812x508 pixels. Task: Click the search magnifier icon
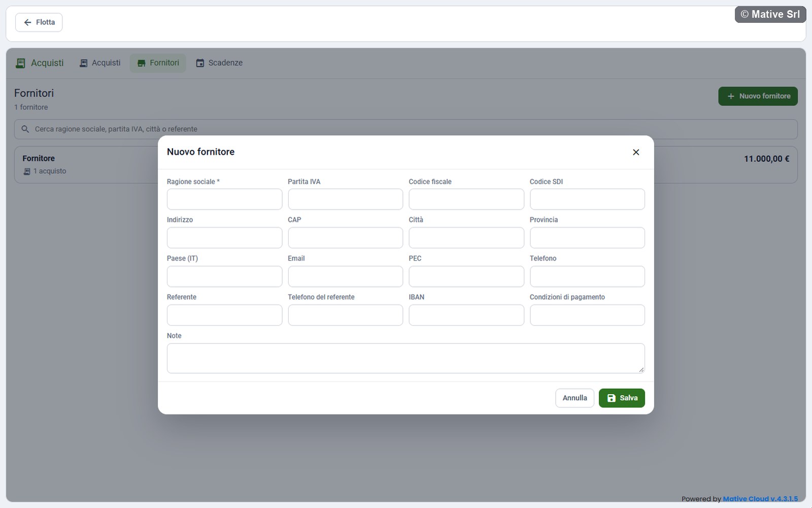point(25,129)
